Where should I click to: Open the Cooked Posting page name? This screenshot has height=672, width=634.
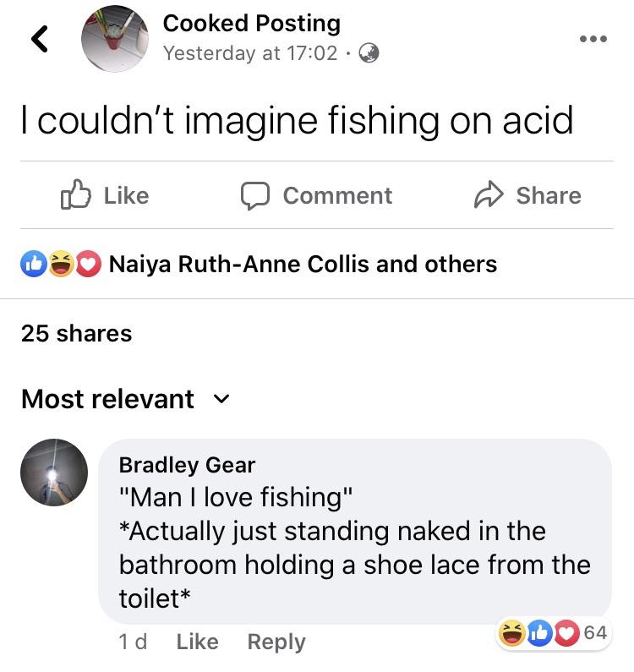coord(251,23)
